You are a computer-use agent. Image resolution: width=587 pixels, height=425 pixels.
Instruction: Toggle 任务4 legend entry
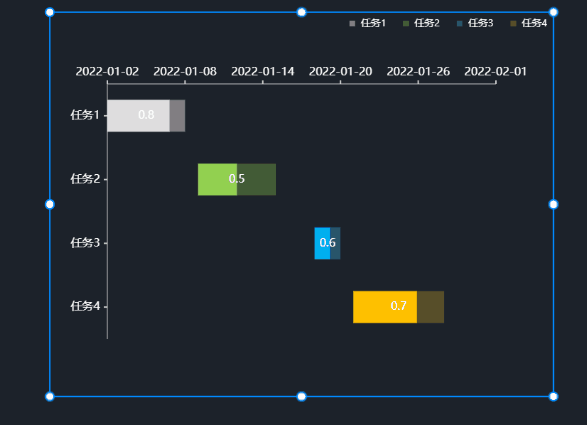tap(529, 23)
